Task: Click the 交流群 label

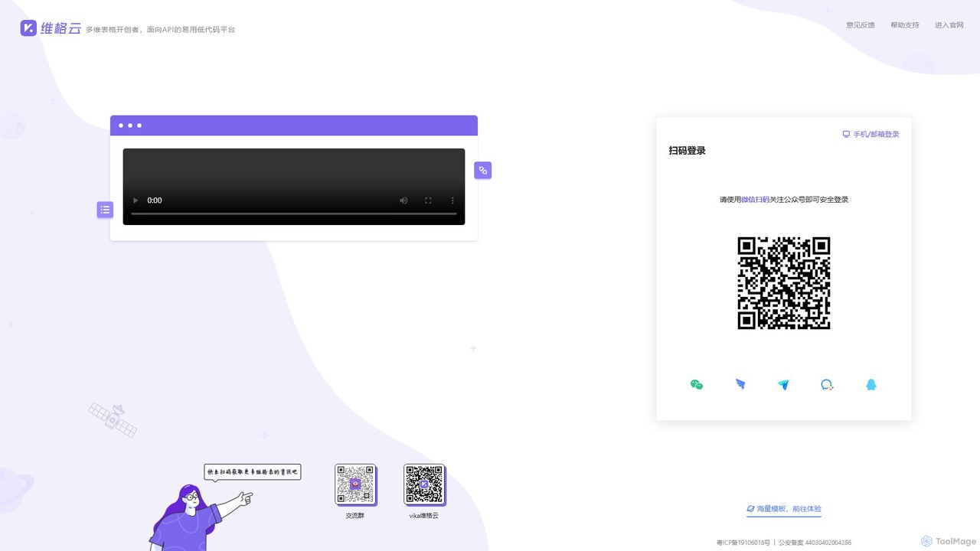Action: coord(355,516)
